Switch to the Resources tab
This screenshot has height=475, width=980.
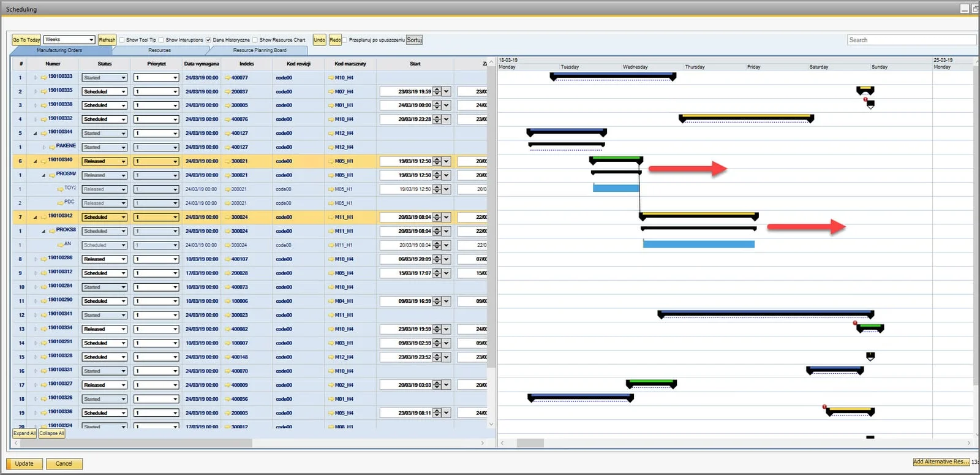click(x=159, y=50)
